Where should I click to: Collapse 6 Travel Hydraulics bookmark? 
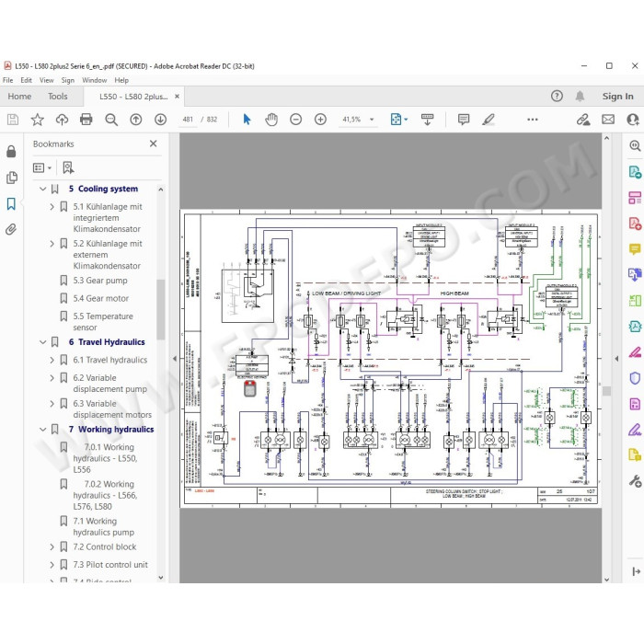pos(42,342)
